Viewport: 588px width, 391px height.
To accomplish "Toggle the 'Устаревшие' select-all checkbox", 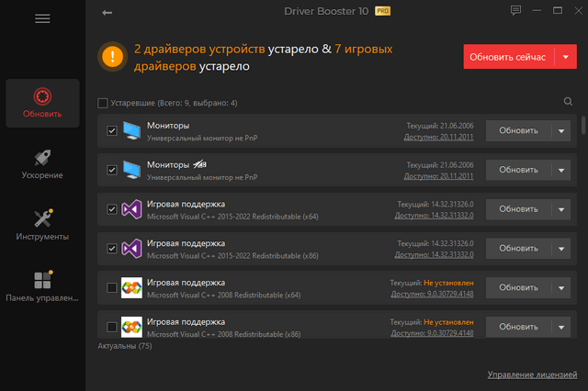I will pos(103,103).
